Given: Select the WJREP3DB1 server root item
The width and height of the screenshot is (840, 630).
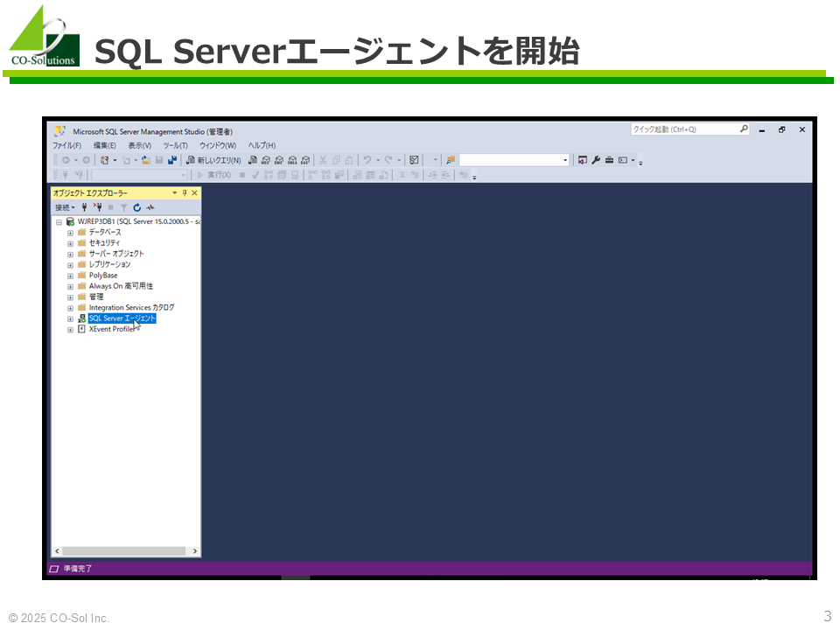Looking at the screenshot, I should (139, 221).
